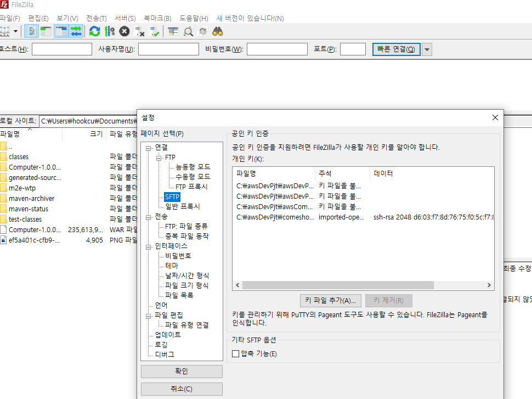The height and width of the screenshot is (399, 532).
Task: Collapse the 연결 tree node
Action: [148, 148]
